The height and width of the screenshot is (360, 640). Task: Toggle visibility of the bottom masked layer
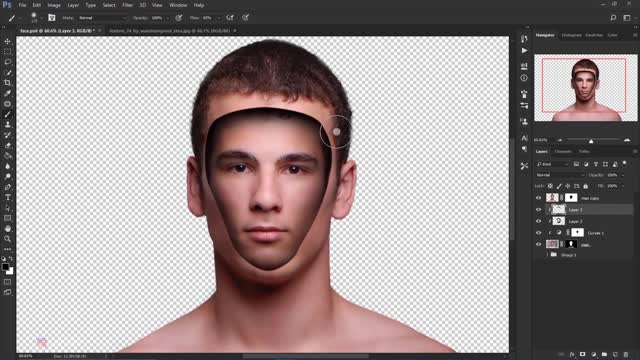[538, 244]
